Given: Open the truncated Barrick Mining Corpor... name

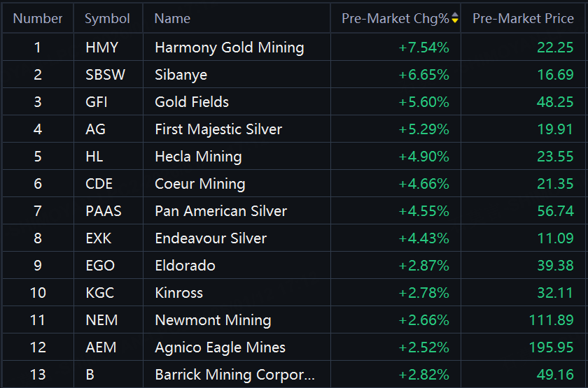Looking at the screenshot, I should coord(234,375).
